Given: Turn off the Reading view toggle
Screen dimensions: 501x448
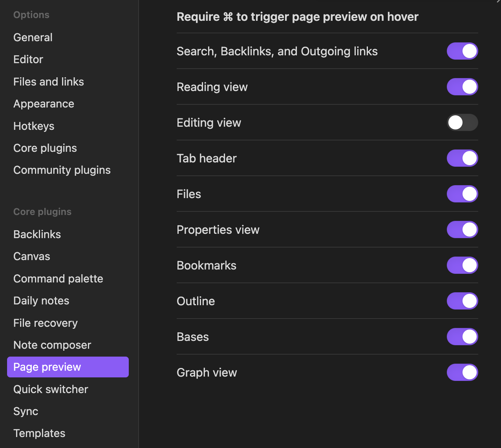Looking at the screenshot, I should click(462, 87).
